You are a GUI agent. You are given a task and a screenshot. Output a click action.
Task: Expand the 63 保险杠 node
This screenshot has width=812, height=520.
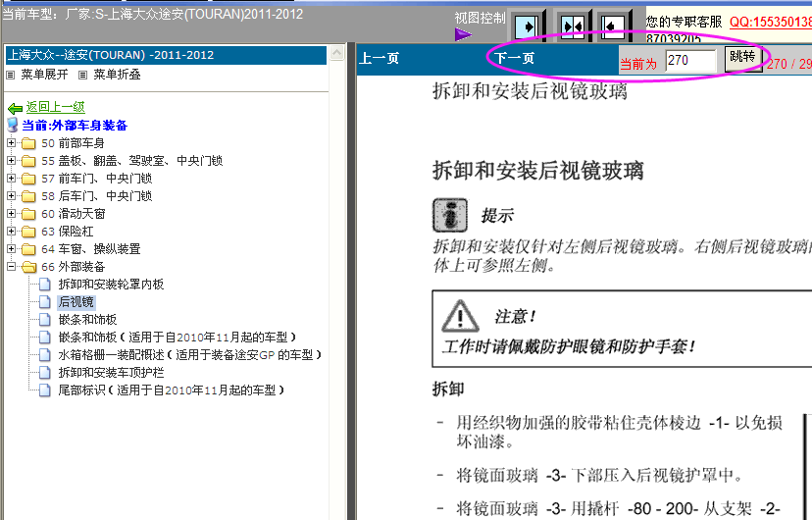[11, 231]
